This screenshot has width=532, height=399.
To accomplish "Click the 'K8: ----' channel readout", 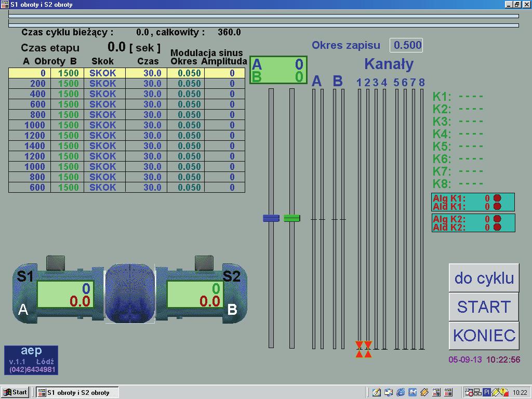I will (x=458, y=184).
